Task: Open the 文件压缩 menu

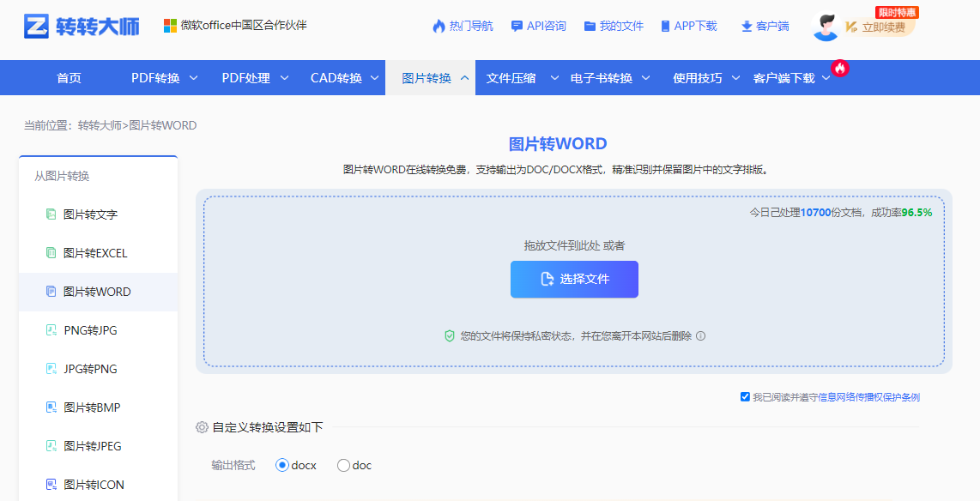Action: click(x=511, y=78)
